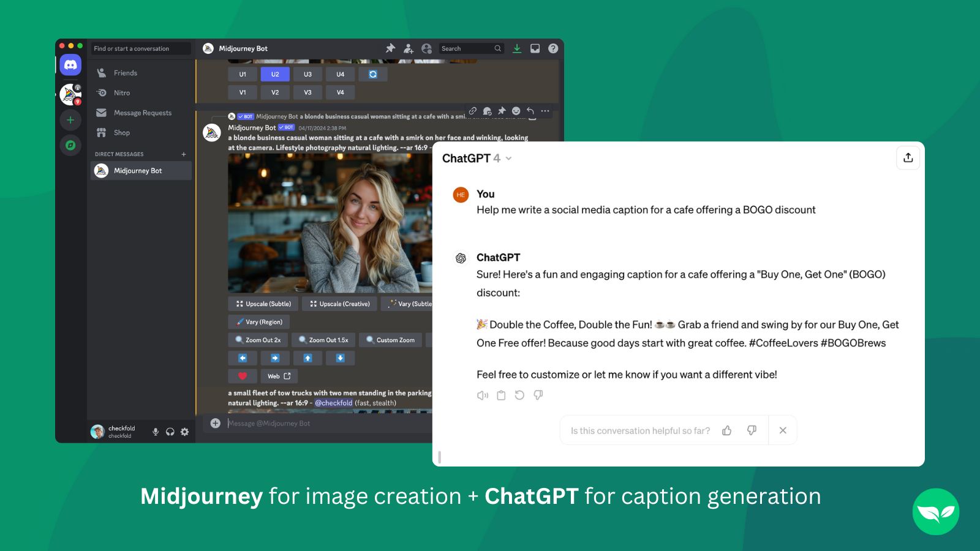Deafen audio with the headphones icon
The image size is (980, 551).
pos(170,432)
